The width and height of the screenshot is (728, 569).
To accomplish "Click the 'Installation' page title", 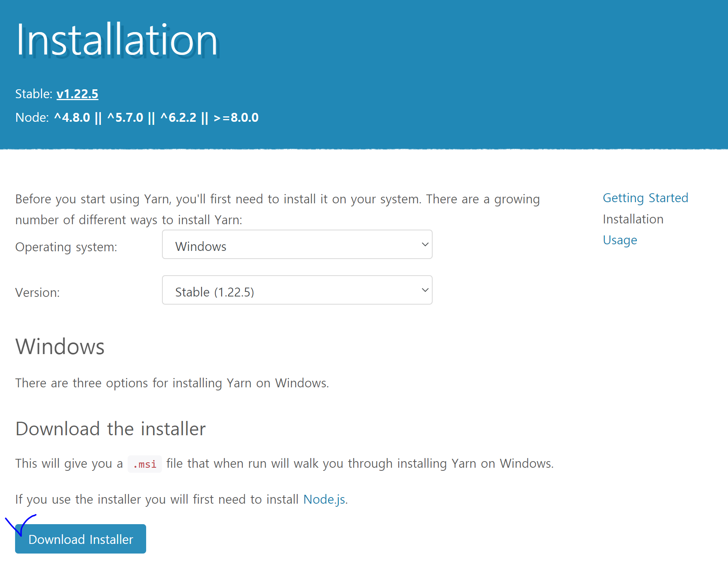I will [117, 40].
